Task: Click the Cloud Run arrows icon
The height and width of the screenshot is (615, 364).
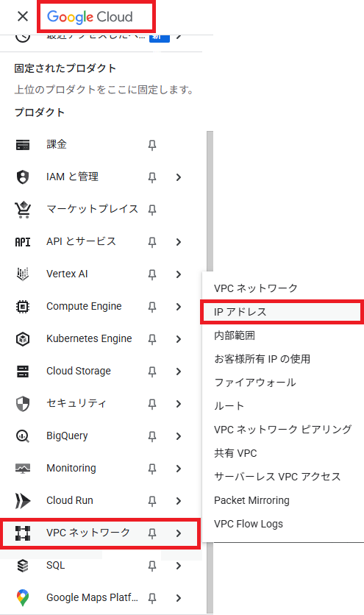Action: tap(23, 500)
